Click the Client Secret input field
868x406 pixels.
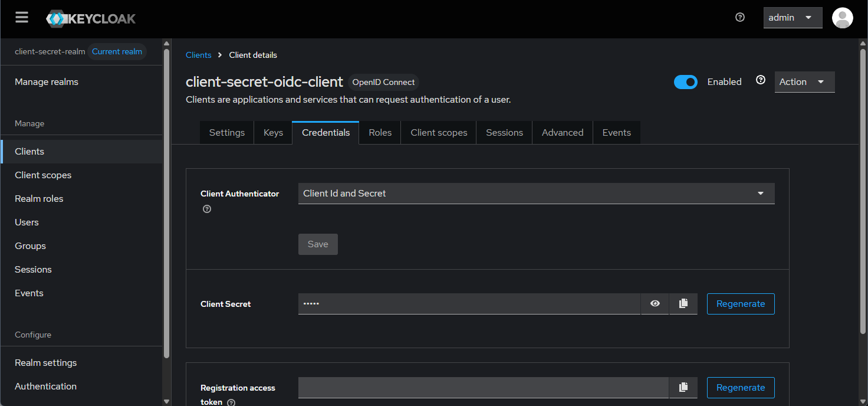point(469,304)
